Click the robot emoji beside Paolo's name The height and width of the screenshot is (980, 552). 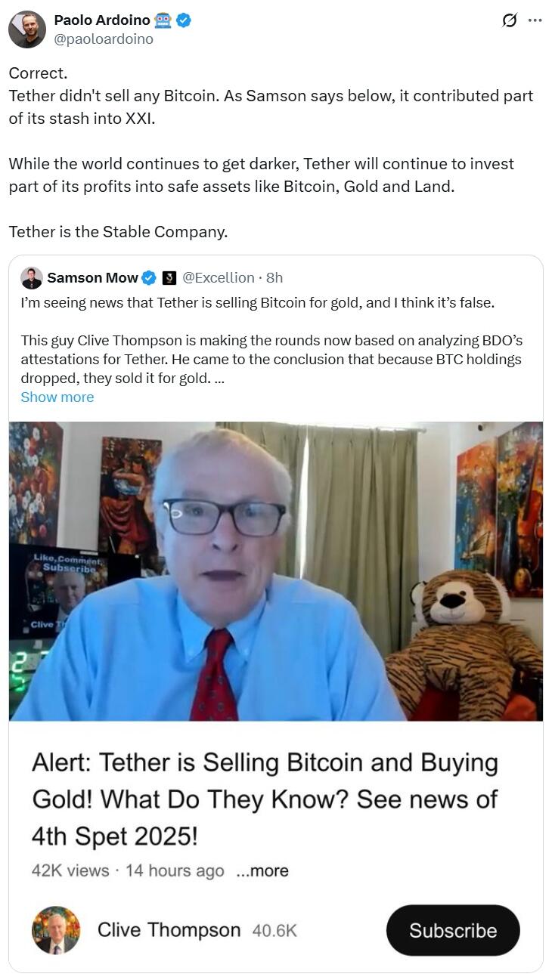[x=163, y=20]
